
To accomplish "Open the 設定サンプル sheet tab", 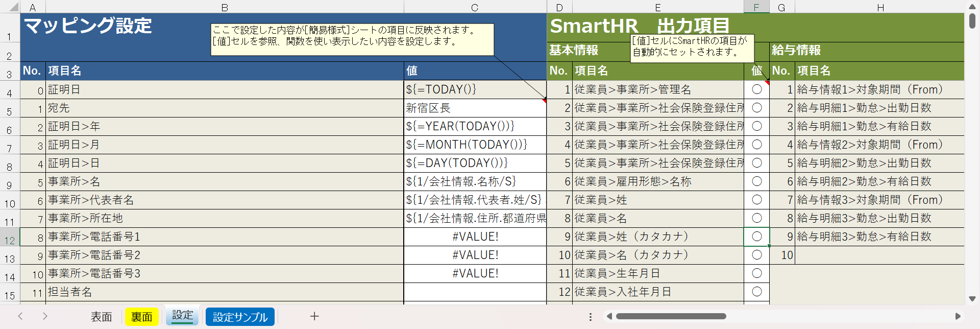I will (x=240, y=317).
